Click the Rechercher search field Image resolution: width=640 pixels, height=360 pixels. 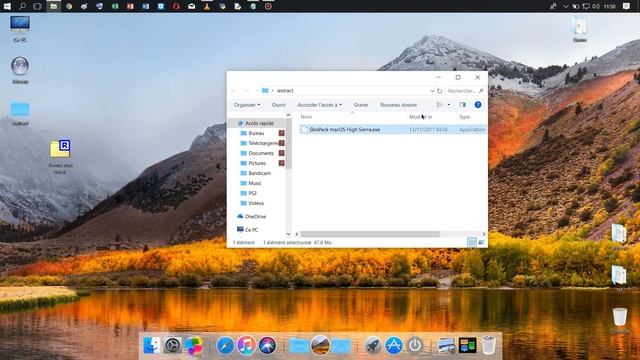click(x=465, y=91)
